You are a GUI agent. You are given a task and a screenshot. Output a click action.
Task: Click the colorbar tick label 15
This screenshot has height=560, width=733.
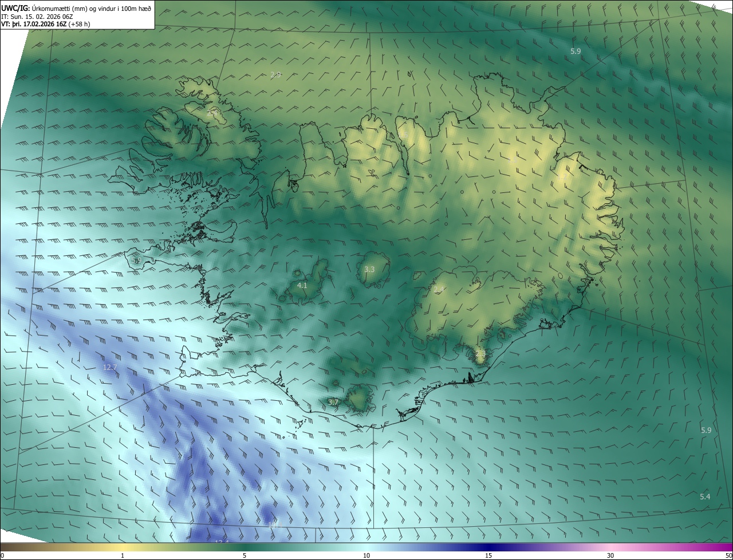[488, 556]
